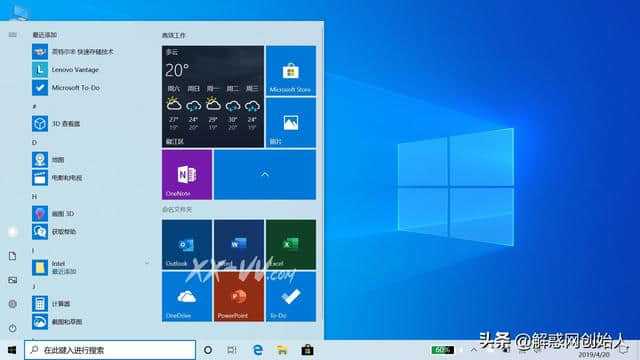Open the weather tile showing 20°
Image resolution: width=640 pixels, height=360 pixels.
pos(213,97)
